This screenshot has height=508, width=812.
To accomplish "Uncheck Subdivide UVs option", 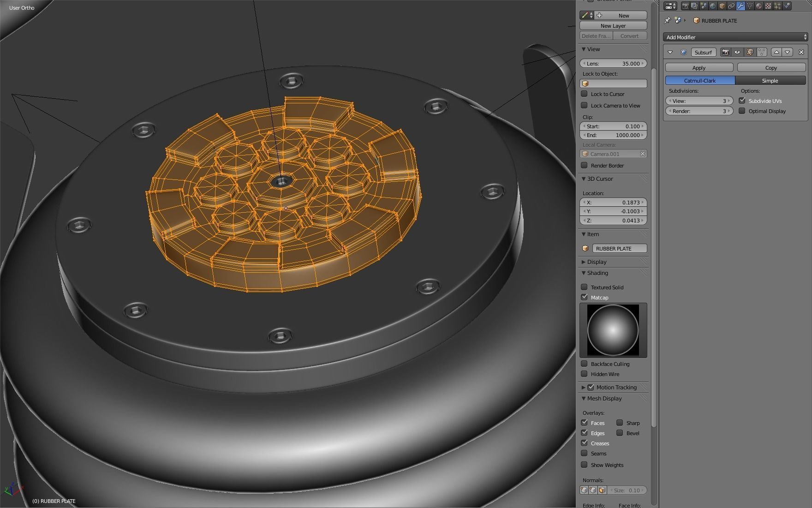I will [742, 101].
